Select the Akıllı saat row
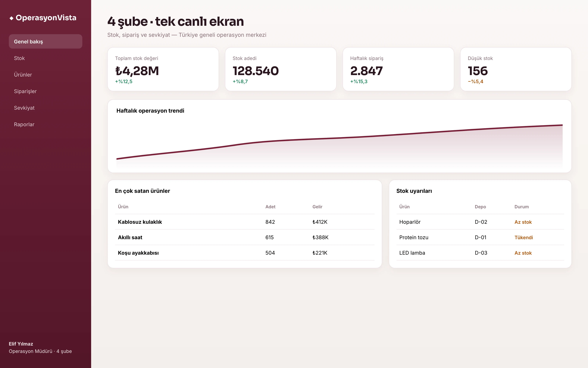 point(245,237)
